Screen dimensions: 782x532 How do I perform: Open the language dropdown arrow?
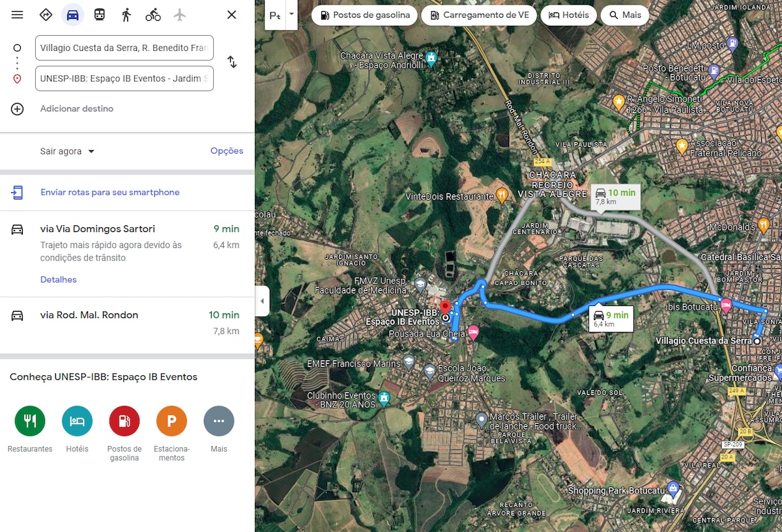[x=291, y=14]
